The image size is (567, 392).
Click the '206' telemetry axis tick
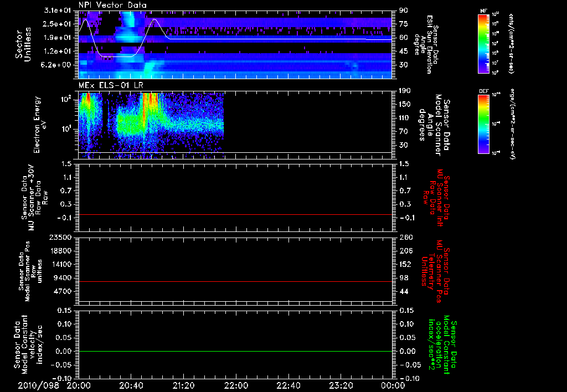point(405,251)
